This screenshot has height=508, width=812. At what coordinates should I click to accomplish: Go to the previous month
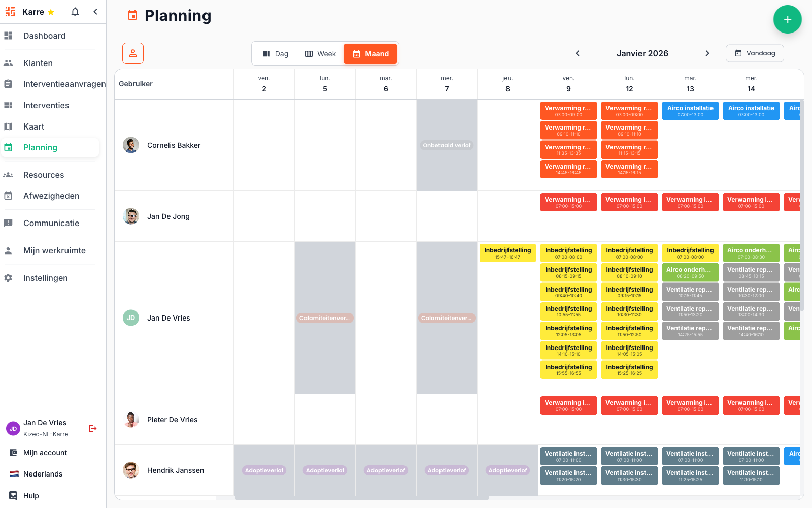pyautogui.click(x=578, y=53)
